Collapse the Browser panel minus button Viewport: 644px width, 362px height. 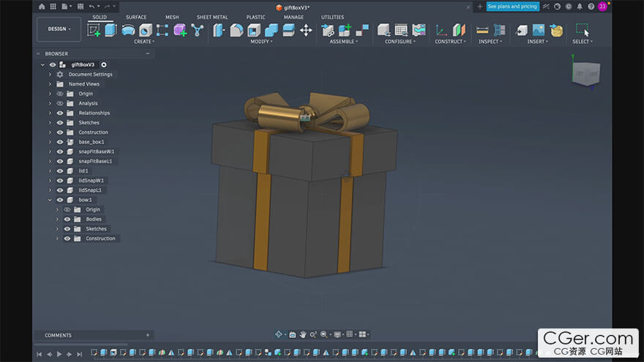[x=148, y=54]
